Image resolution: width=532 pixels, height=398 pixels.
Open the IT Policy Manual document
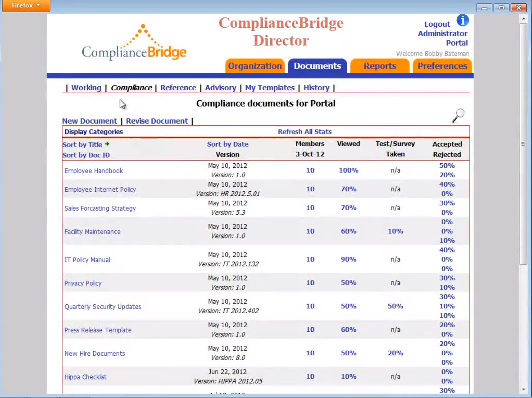pos(87,260)
